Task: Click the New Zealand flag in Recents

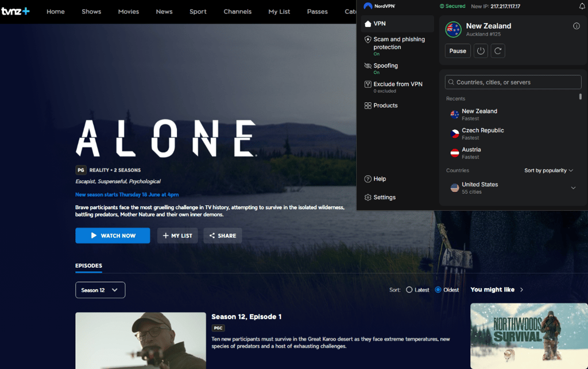Action: click(455, 114)
